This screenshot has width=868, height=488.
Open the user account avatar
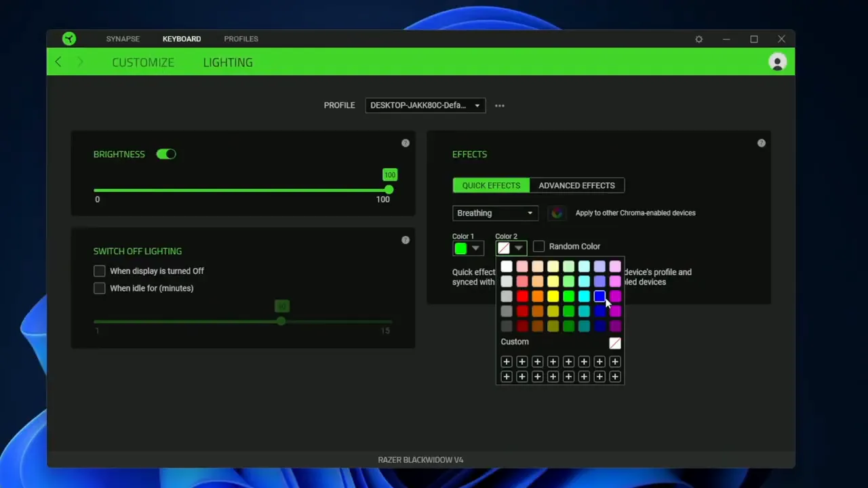click(x=777, y=62)
